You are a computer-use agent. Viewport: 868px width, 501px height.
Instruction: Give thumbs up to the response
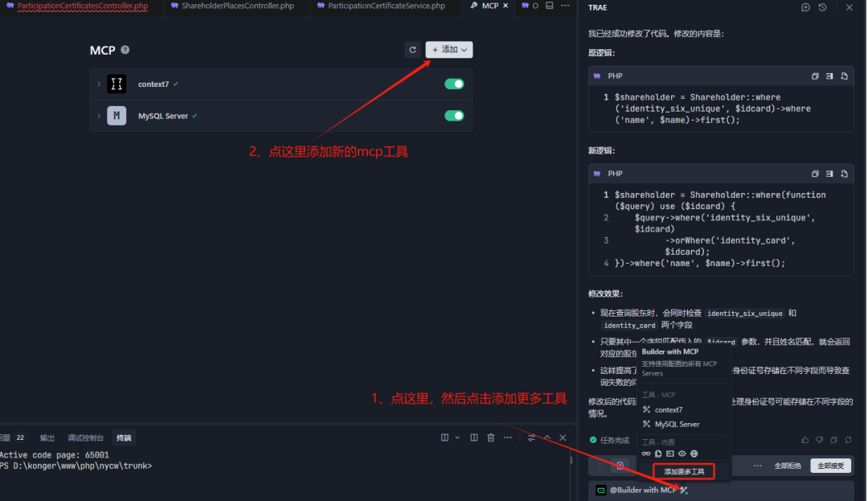(x=805, y=440)
